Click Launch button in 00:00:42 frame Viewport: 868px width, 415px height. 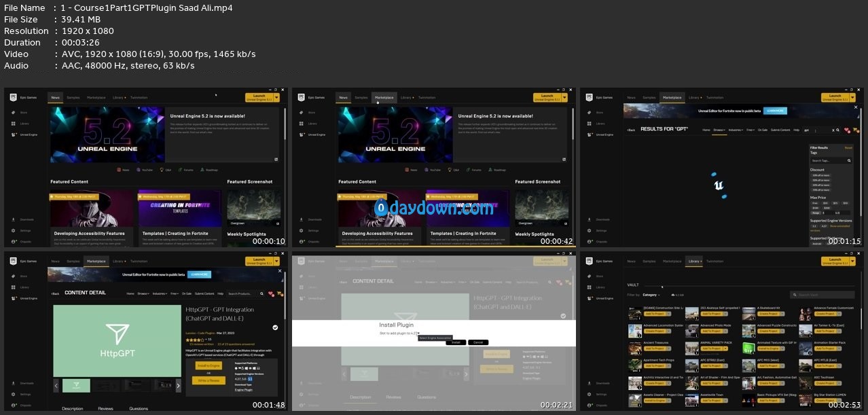[547, 97]
